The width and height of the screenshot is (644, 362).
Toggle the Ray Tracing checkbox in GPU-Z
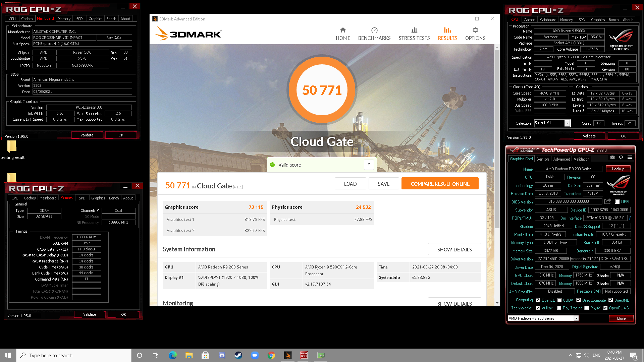pos(559,308)
